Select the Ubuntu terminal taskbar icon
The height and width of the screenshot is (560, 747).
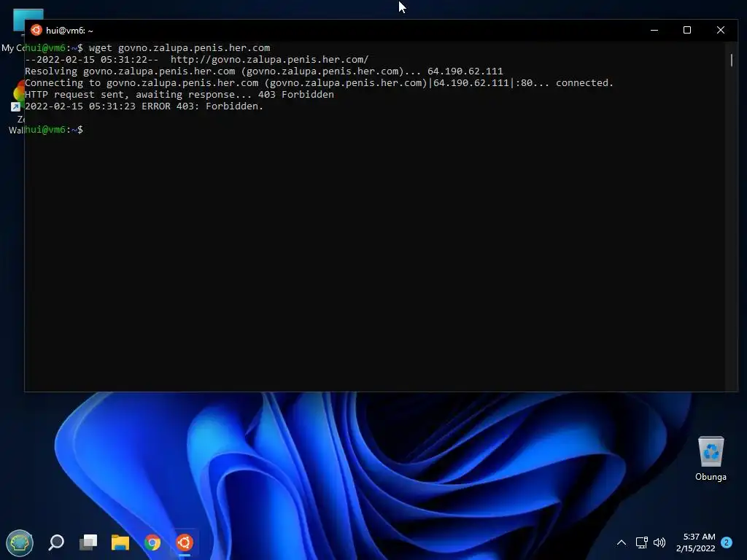(185, 542)
